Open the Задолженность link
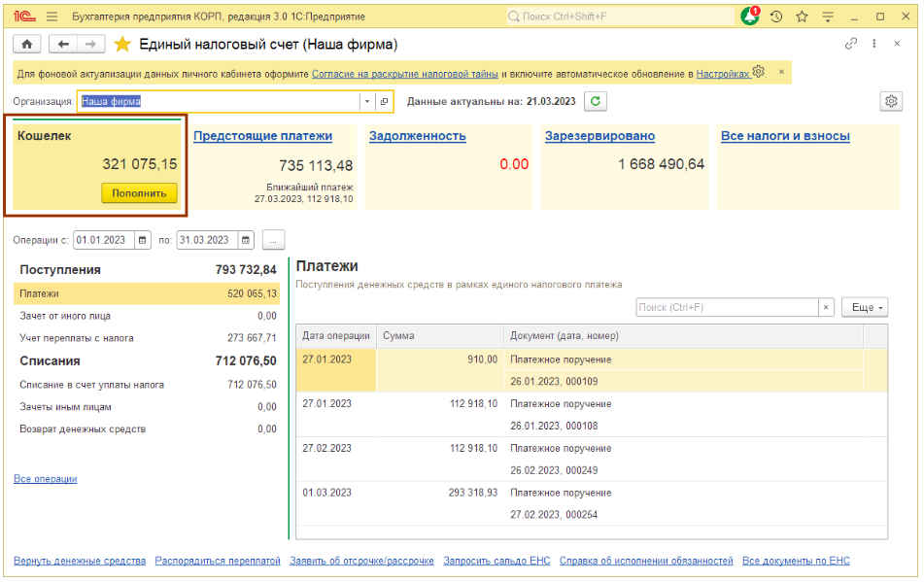The image size is (924, 582). [x=417, y=136]
